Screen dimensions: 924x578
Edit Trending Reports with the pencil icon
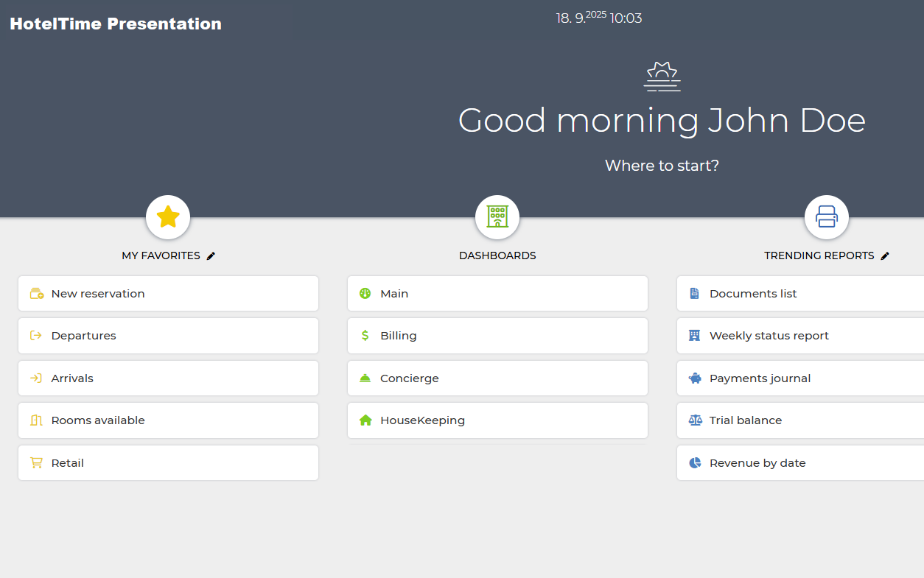[x=885, y=255]
